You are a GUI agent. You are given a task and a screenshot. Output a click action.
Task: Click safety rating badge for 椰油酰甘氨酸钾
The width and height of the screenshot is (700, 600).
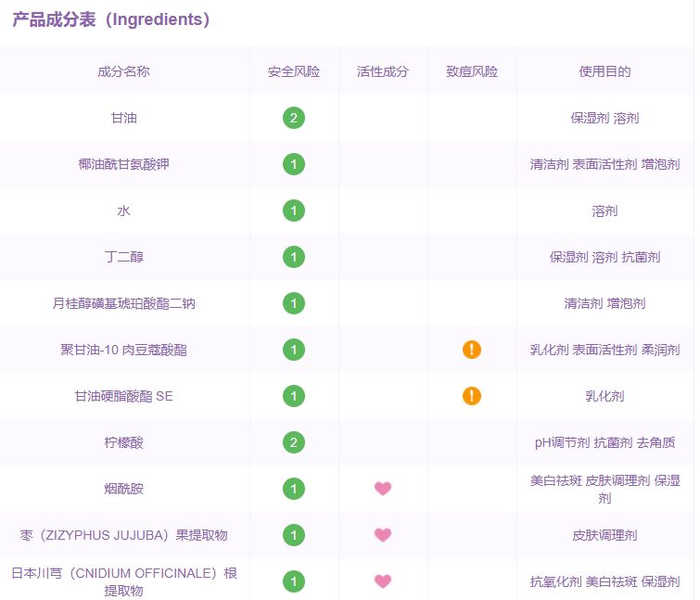click(293, 164)
